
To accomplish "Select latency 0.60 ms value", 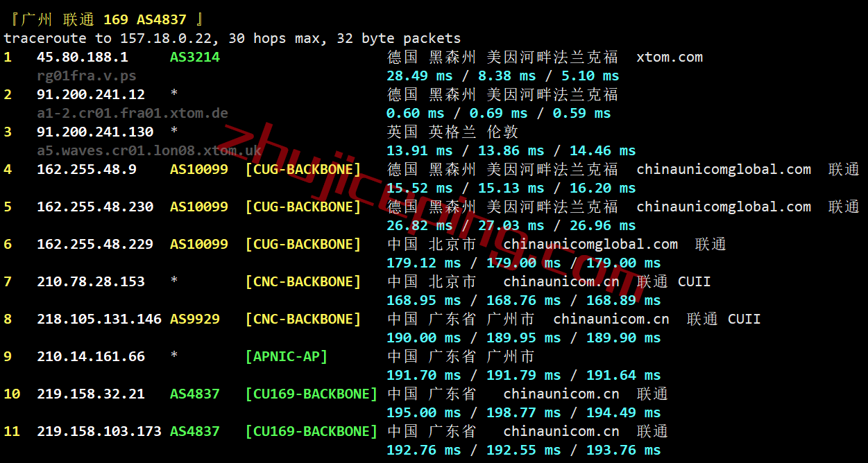I will (x=416, y=113).
